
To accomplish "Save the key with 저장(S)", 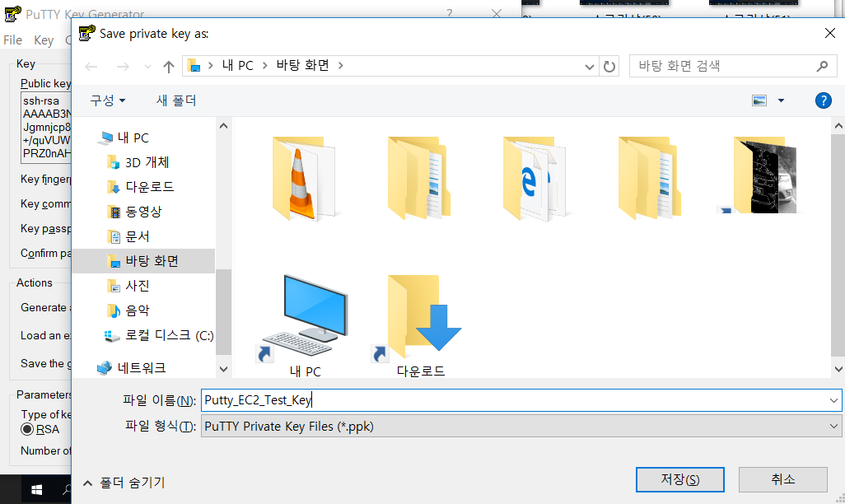I will coord(680,480).
